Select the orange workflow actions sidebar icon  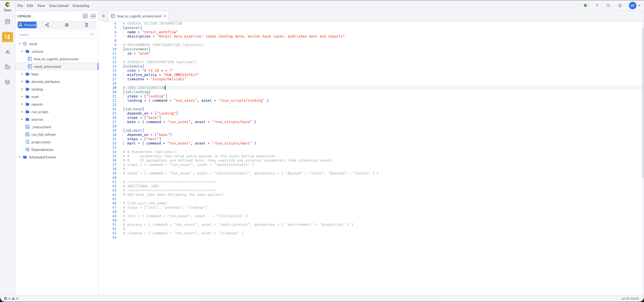point(7,37)
